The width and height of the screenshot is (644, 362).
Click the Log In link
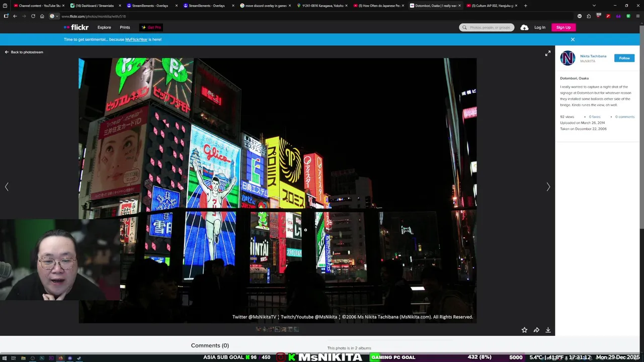(540, 27)
